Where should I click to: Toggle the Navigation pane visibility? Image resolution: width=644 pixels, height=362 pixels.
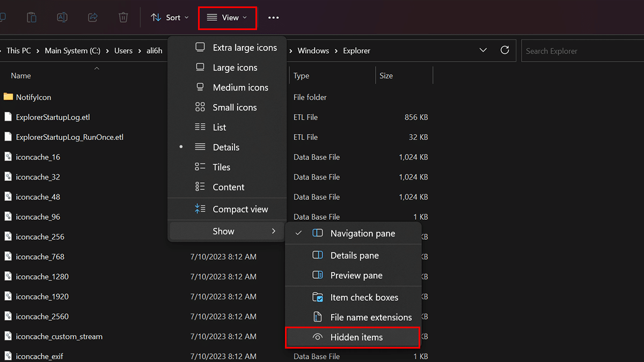point(362,233)
